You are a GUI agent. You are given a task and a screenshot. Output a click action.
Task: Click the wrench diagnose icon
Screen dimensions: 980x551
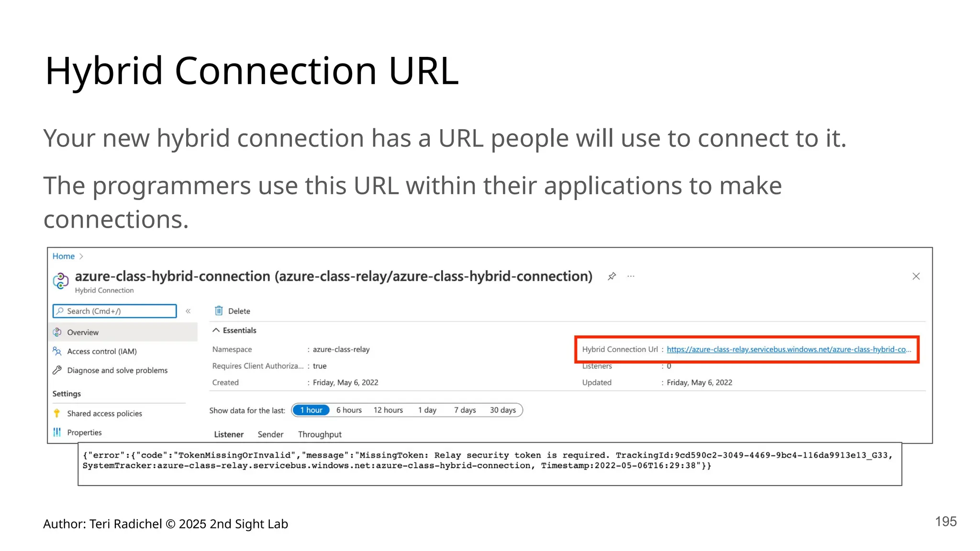57,370
